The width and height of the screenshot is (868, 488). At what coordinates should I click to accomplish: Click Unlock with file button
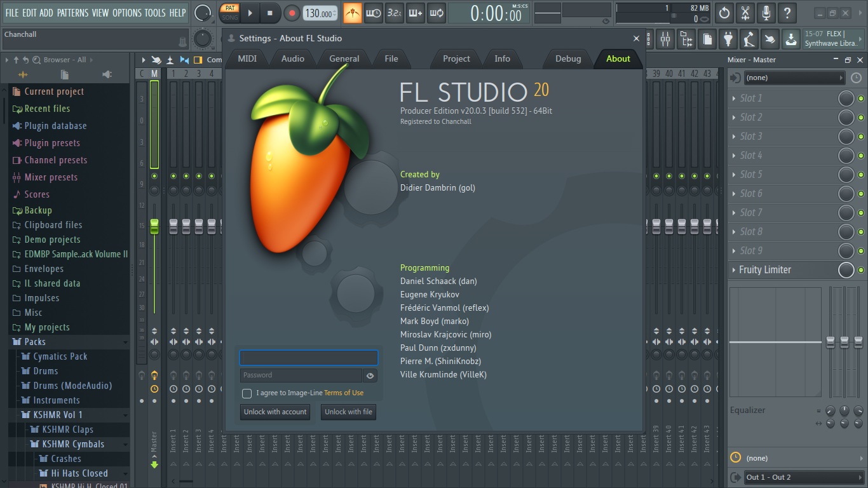pyautogui.click(x=348, y=412)
